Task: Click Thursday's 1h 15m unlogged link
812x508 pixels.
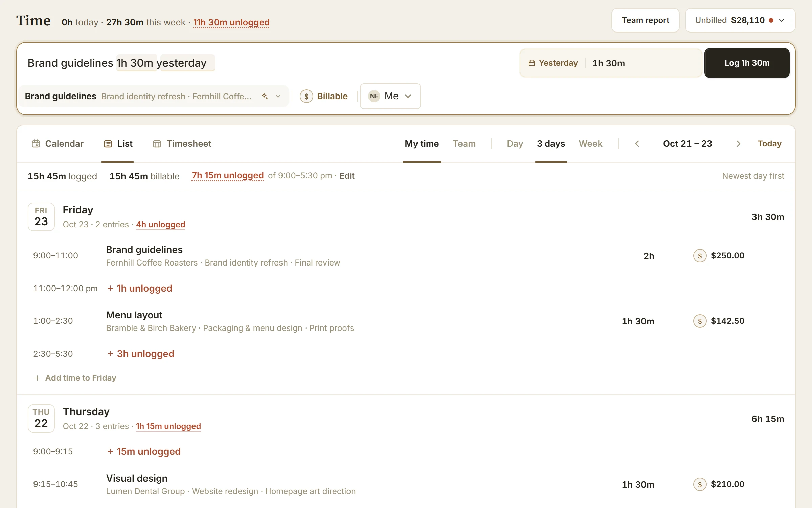Action: 168,426
